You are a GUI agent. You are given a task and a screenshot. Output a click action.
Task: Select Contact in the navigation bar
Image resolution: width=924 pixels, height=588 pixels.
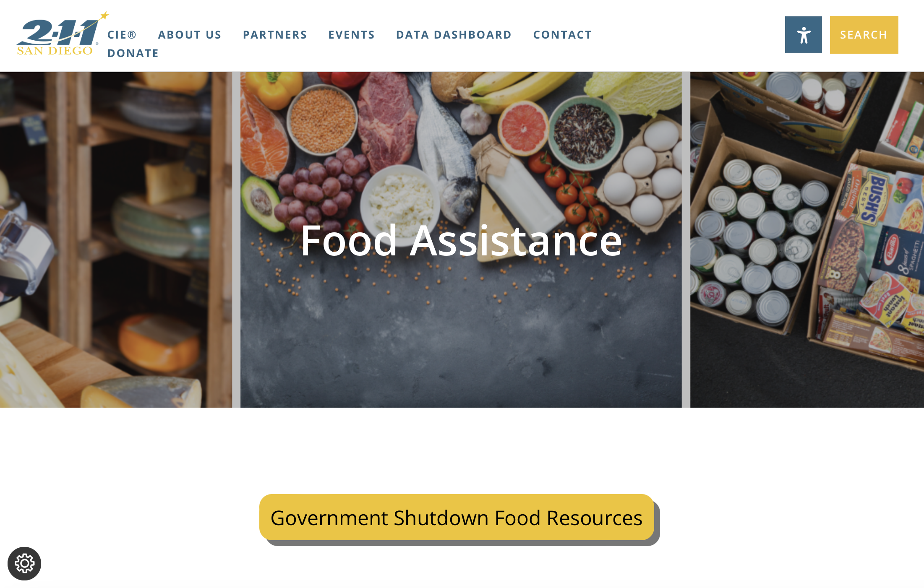click(x=563, y=35)
